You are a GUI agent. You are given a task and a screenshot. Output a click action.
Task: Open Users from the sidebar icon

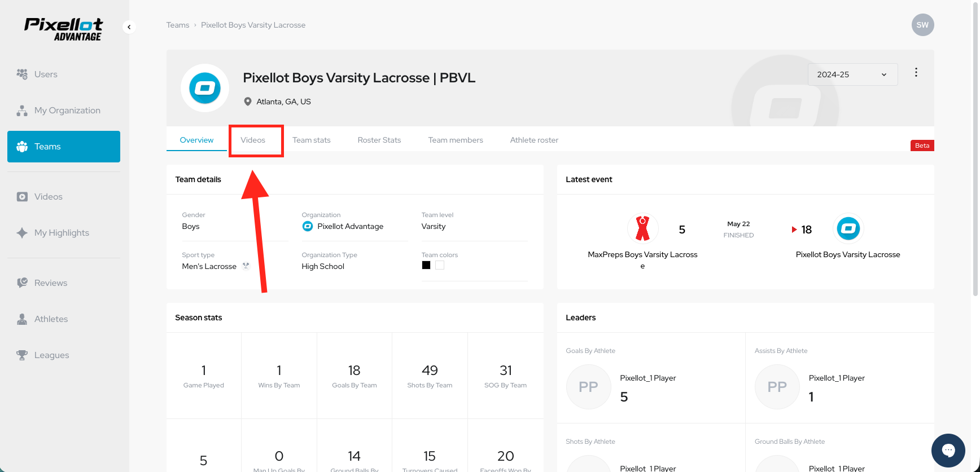[x=22, y=74]
